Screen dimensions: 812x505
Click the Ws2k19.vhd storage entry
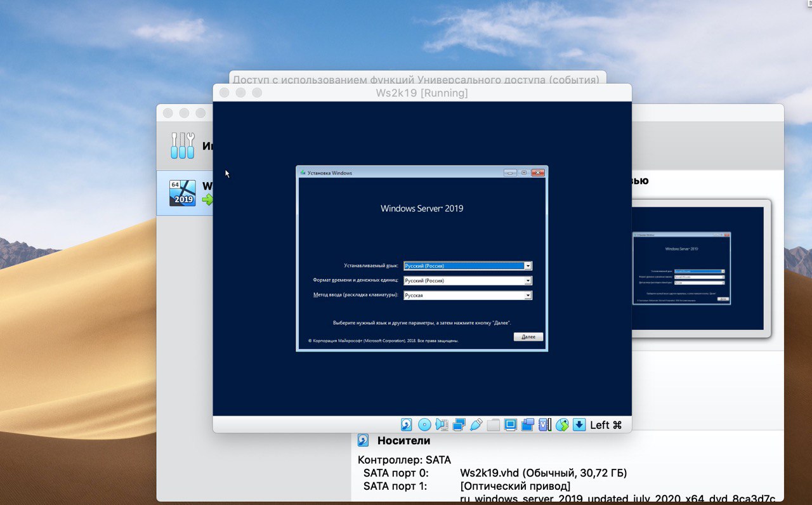point(543,473)
